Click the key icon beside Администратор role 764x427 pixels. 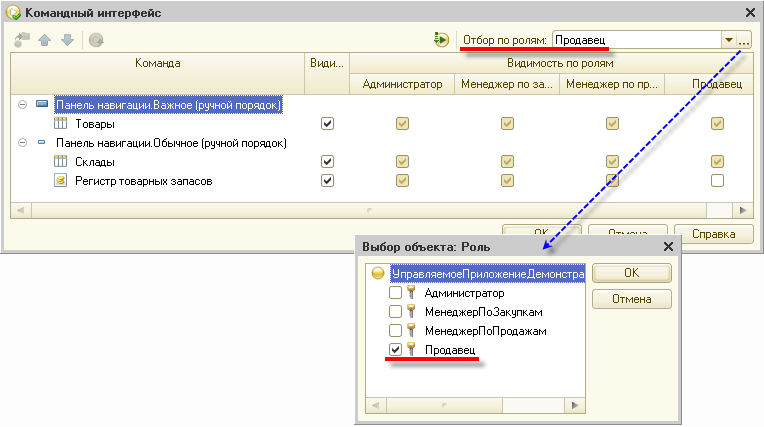411,292
